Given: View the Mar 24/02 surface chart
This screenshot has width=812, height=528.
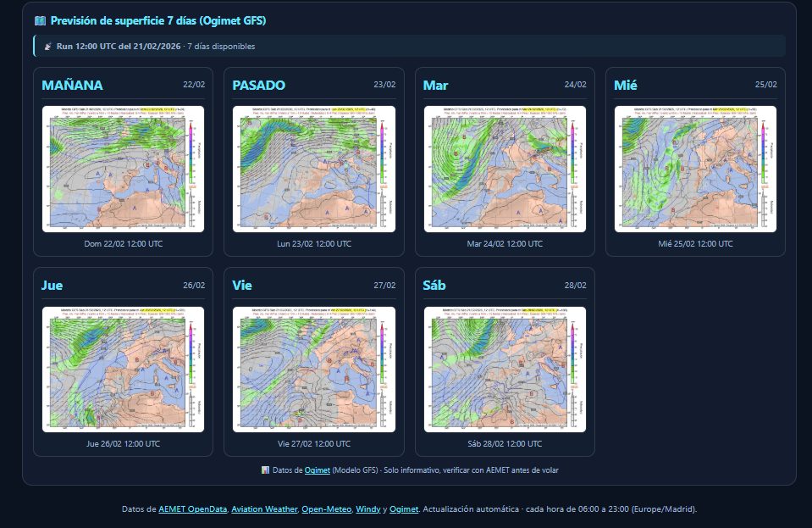Looking at the screenshot, I should pyautogui.click(x=505, y=169).
